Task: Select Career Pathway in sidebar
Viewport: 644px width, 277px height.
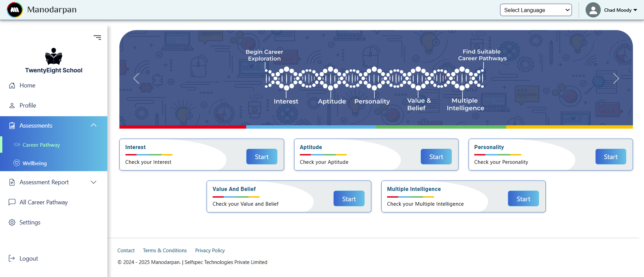Action: tap(41, 145)
